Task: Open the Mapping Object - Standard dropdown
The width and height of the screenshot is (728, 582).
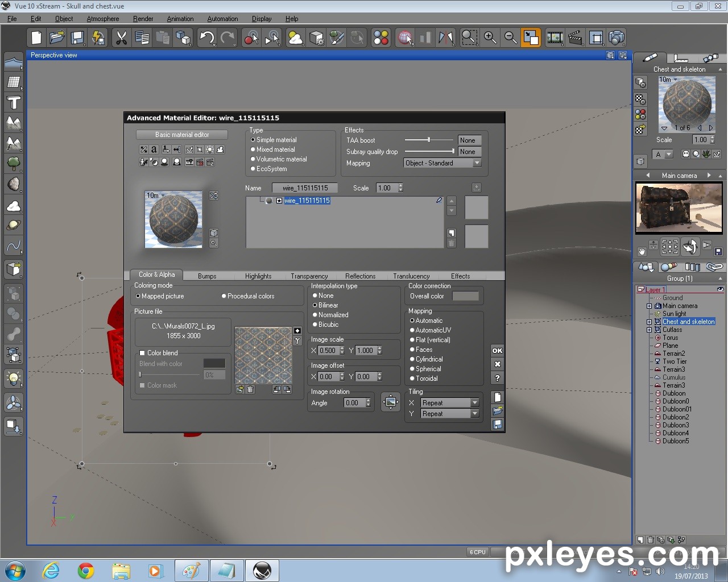Action: [442, 163]
